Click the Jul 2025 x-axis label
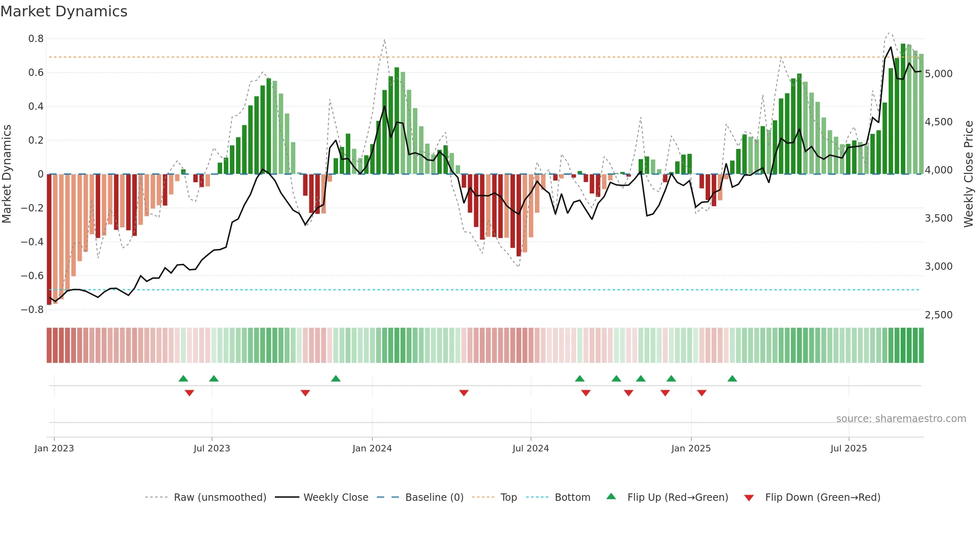The width and height of the screenshot is (980, 551). pyautogui.click(x=849, y=448)
